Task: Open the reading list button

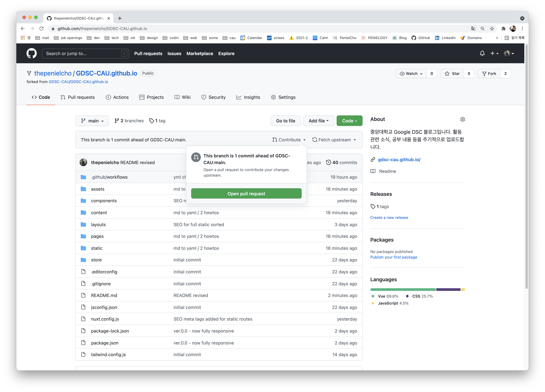Action: [515, 38]
